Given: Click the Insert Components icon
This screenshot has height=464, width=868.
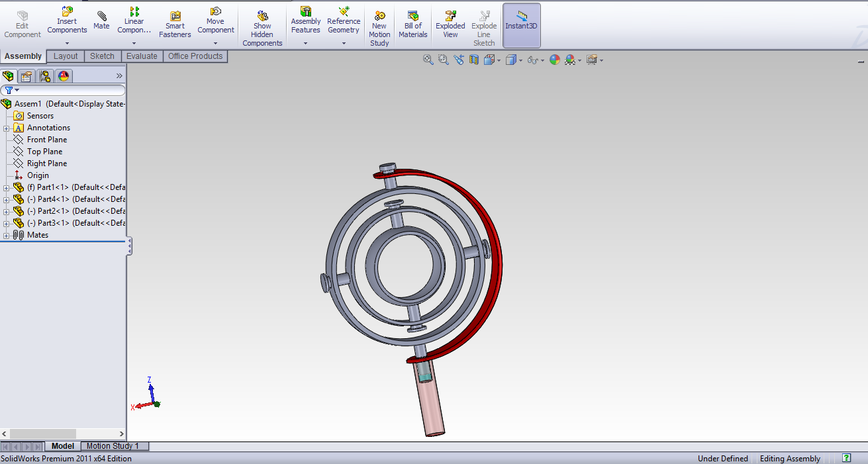Looking at the screenshot, I should tap(67, 12).
